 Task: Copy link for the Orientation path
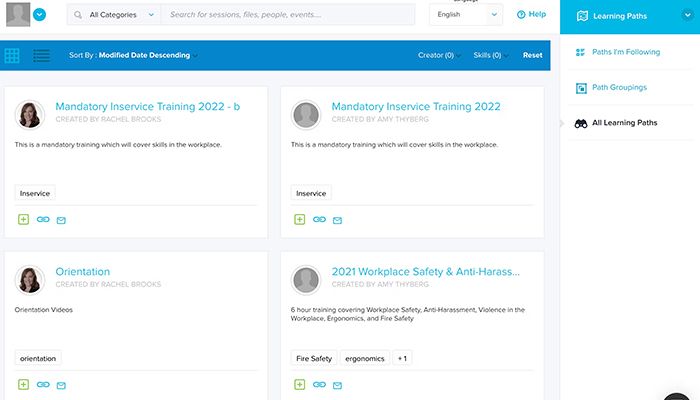point(43,384)
